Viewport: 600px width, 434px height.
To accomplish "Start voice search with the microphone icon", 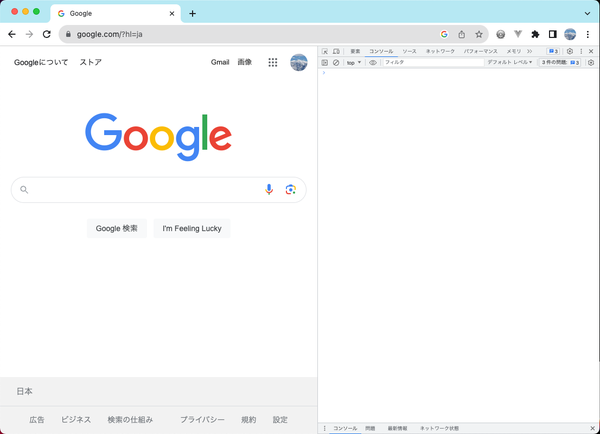I will coord(269,189).
